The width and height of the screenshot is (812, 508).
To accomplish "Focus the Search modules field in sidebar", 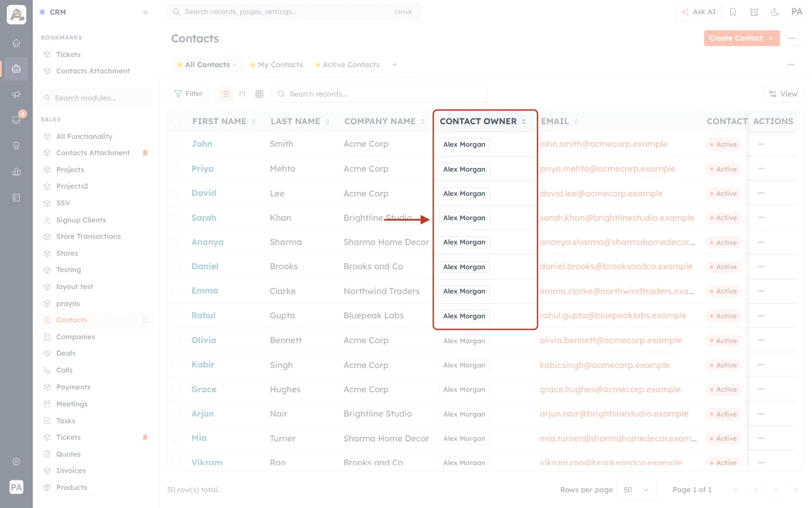I will point(96,98).
